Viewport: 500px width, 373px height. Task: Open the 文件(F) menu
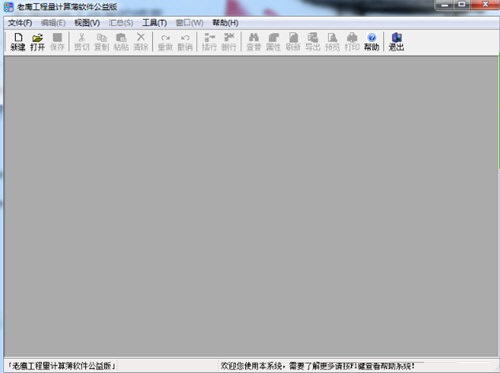pyautogui.click(x=20, y=23)
